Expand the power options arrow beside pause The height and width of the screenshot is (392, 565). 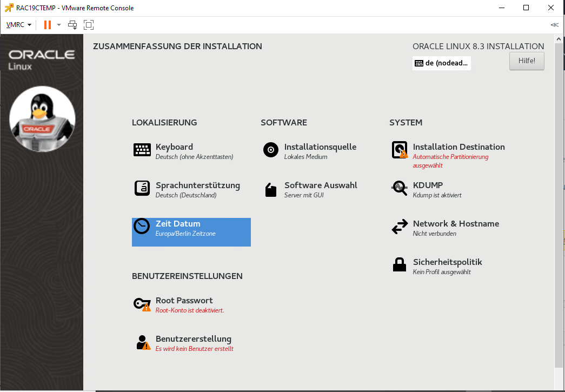click(59, 25)
